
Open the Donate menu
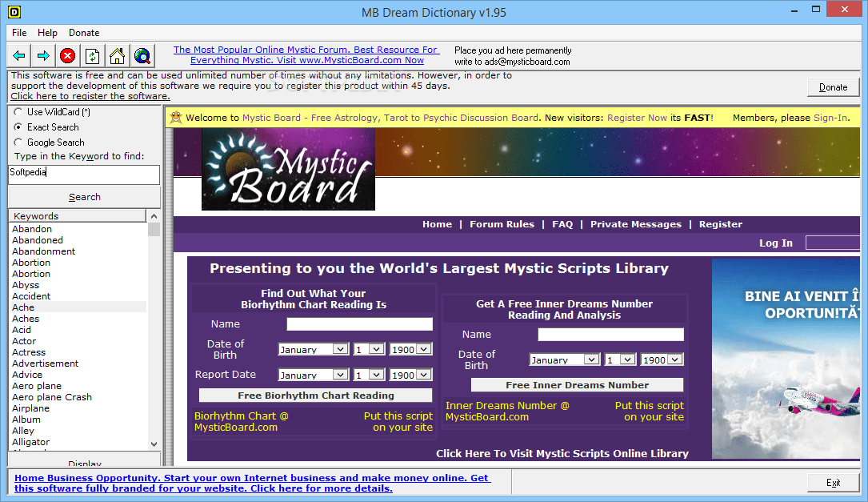tap(83, 33)
